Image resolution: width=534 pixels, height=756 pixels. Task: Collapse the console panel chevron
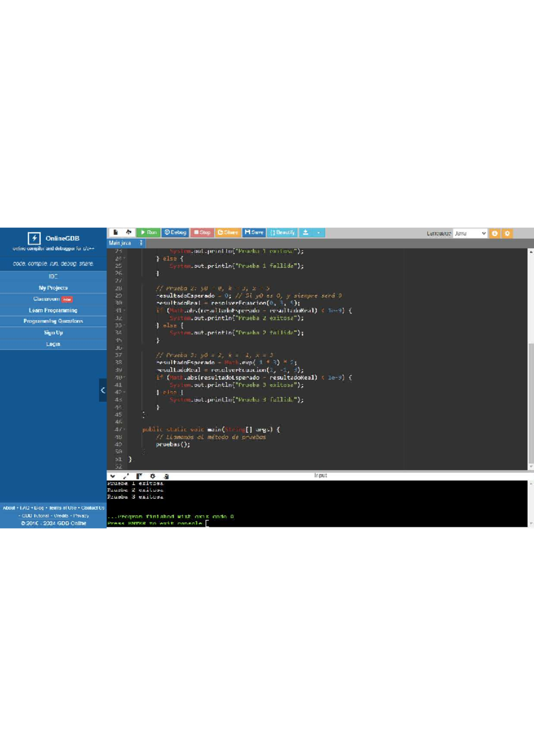click(x=113, y=476)
